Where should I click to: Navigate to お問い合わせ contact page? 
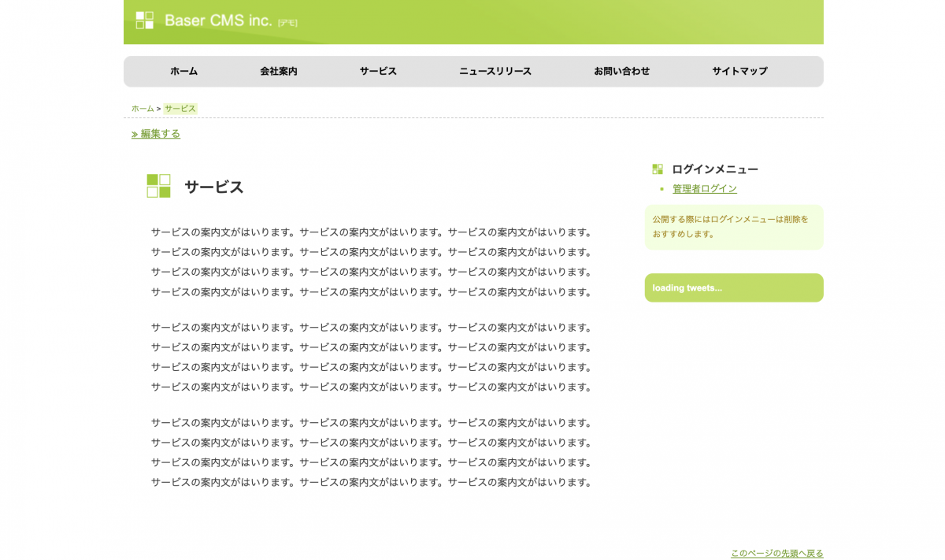click(621, 71)
